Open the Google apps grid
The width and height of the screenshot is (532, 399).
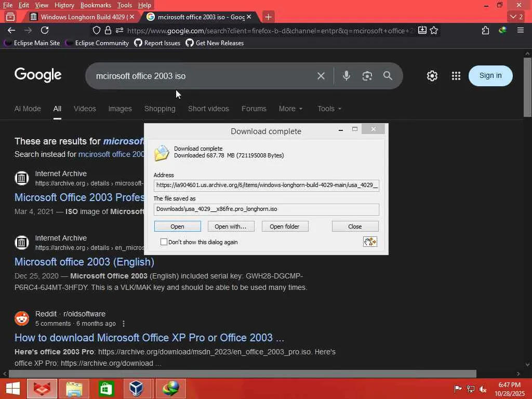456,76
